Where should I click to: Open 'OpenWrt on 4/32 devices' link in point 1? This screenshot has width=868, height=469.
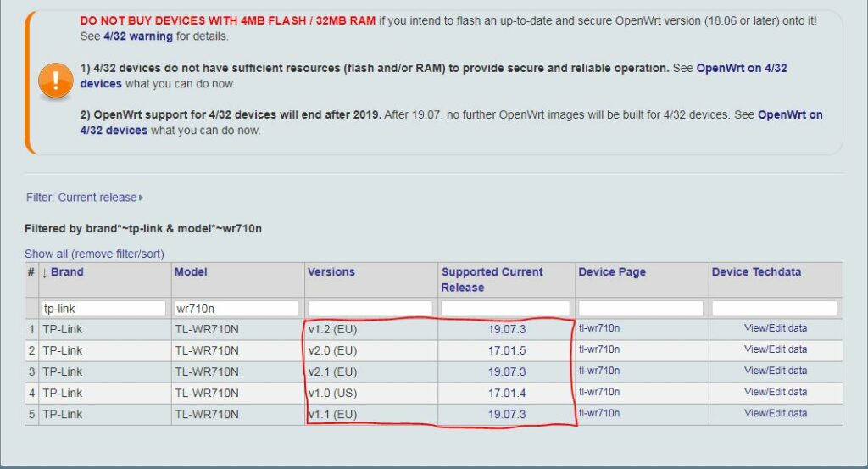[x=741, y=68]
